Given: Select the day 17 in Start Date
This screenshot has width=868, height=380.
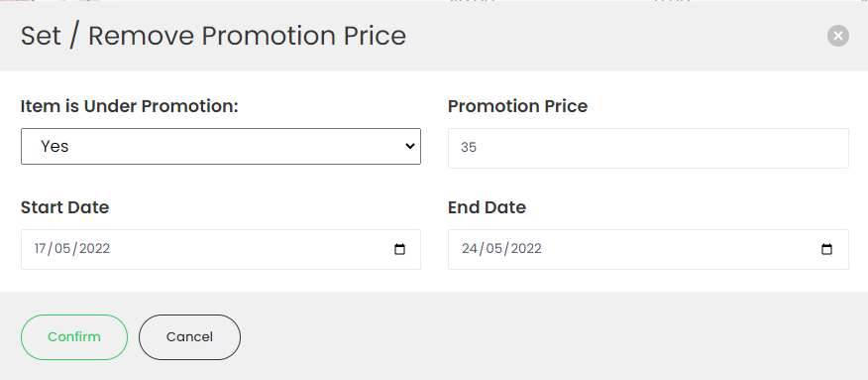Looking at the screenshot, I should (x=41, y=248).
